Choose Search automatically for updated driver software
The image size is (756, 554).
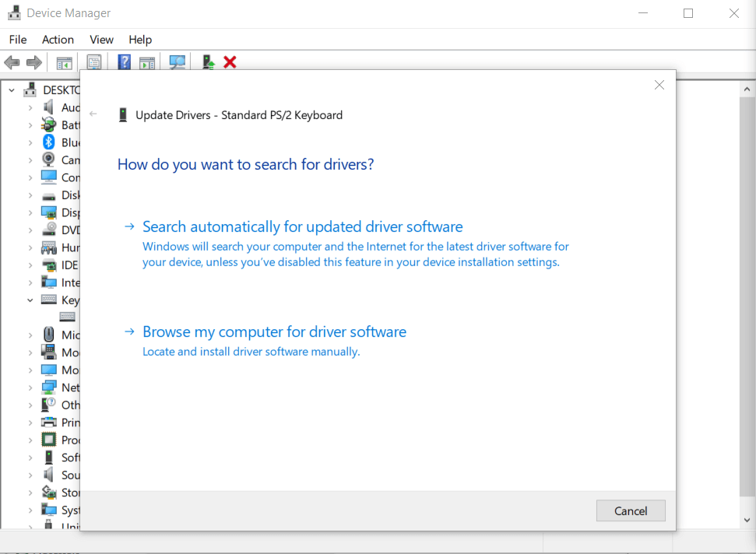click(302, 226)
